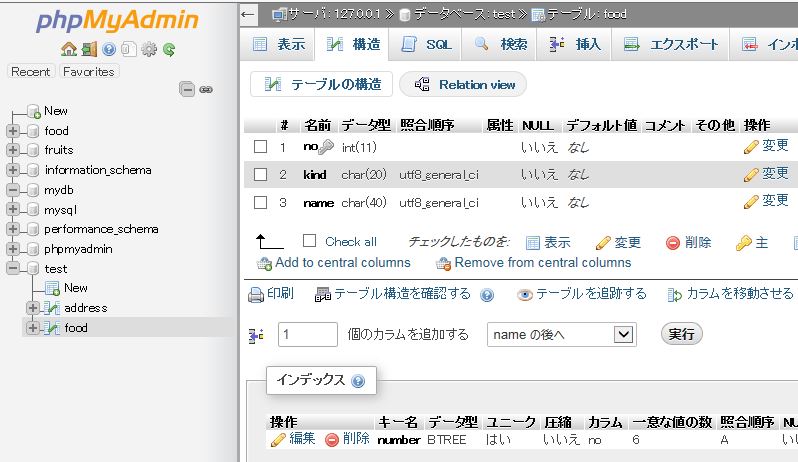Click the Home icon in the sidebar
Viewport: 798px width, 462px height.
(67, 49)
